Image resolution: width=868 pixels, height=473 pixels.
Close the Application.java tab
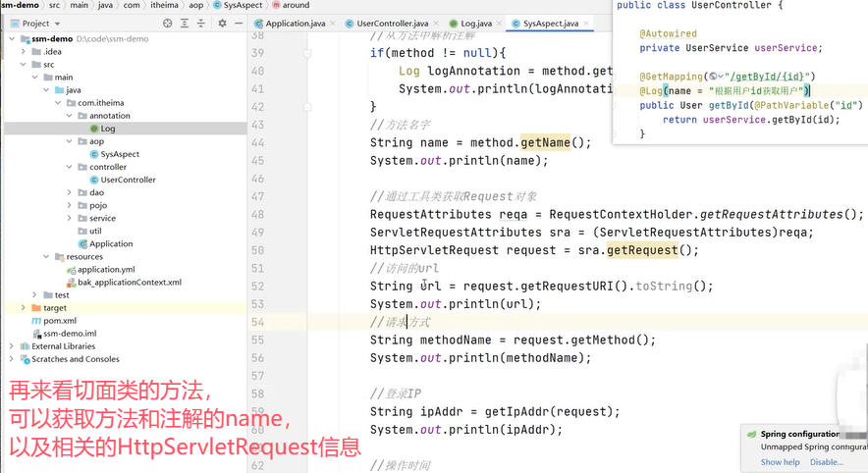pyautogui.click(x=332, y=24)
